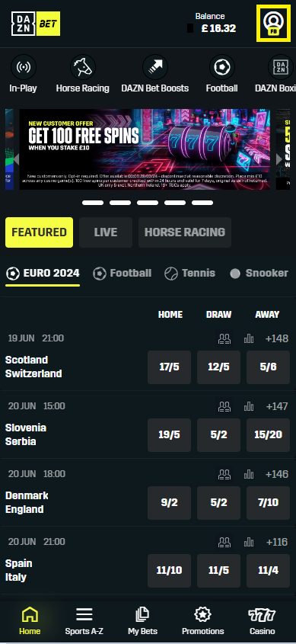Open the 100 Free Spins promo banner
The height and width of the screenshot is (644, 296).
click(x=145, y=149)
